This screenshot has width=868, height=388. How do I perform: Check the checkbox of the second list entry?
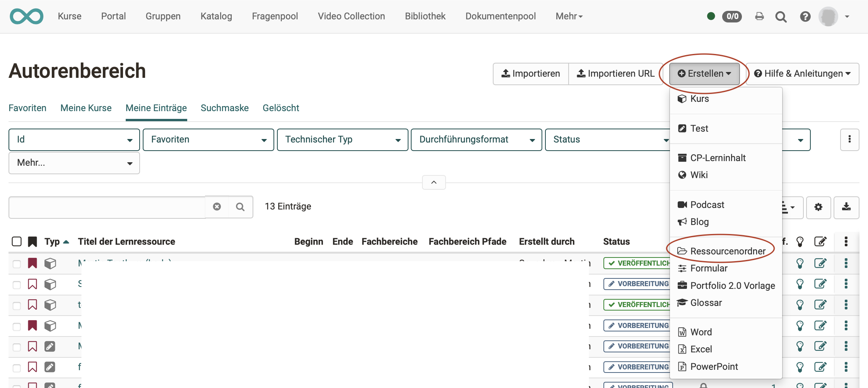pos(17,285)
